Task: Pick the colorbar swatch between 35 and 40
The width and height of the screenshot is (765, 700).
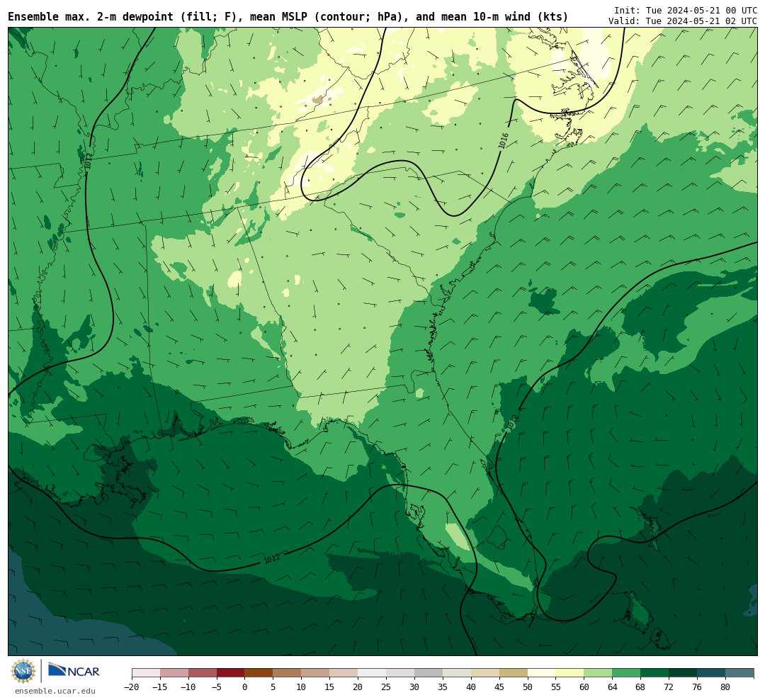Action: pos(457,673)
